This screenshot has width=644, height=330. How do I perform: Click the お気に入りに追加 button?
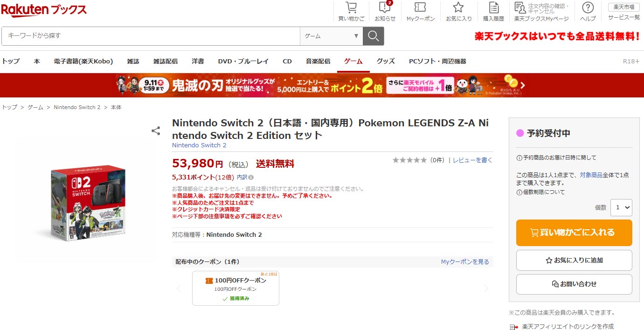574,260
